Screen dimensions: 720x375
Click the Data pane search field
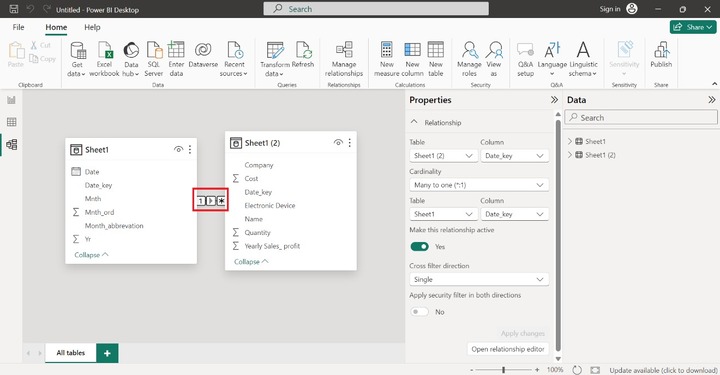641,118
